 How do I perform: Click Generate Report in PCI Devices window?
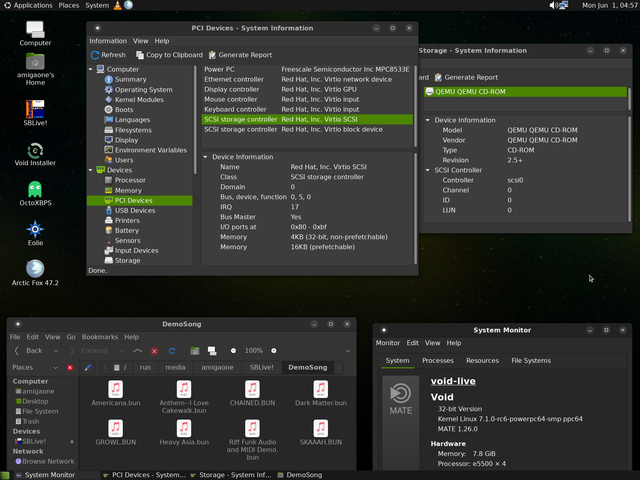tap(240, 55)
